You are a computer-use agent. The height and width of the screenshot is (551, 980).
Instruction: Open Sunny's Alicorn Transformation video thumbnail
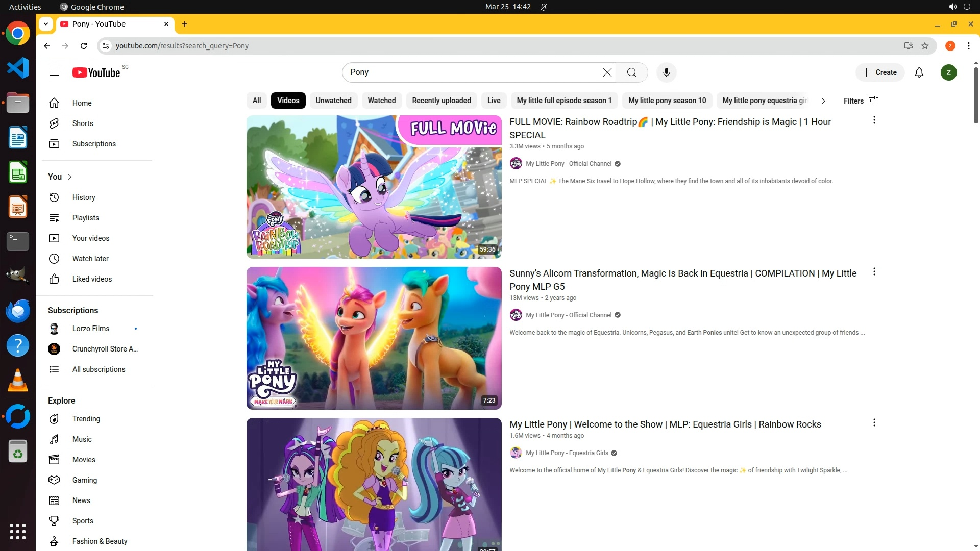(x=374, y=338)
